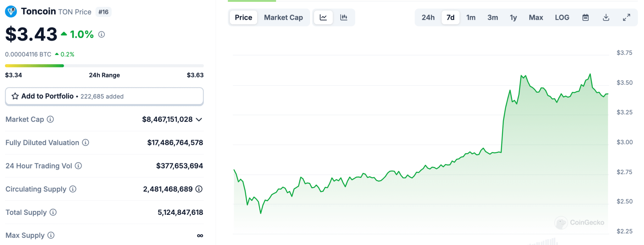Screen dimensions: 644x245
Task: Choose the 3m time range
Action: click(x=492, y=18)
